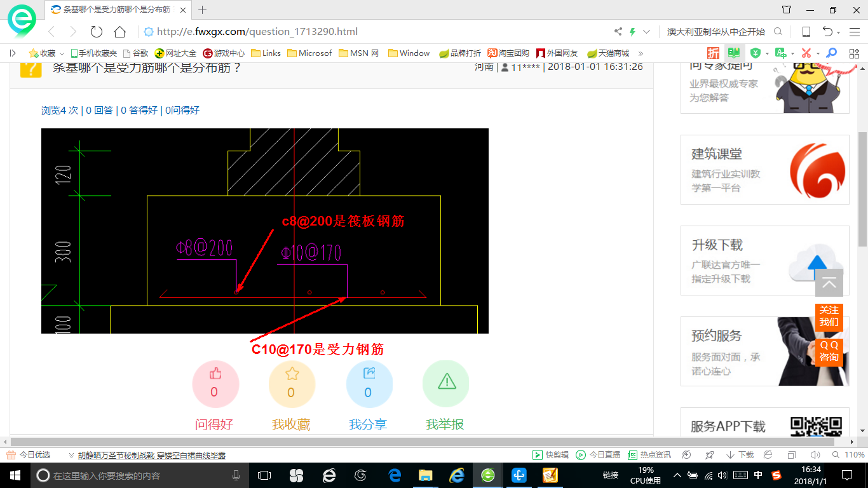Image resolution: width=868 pixels, height=488 pixels.
Task: Open the 下载 download manager
Action: (740, 455)
